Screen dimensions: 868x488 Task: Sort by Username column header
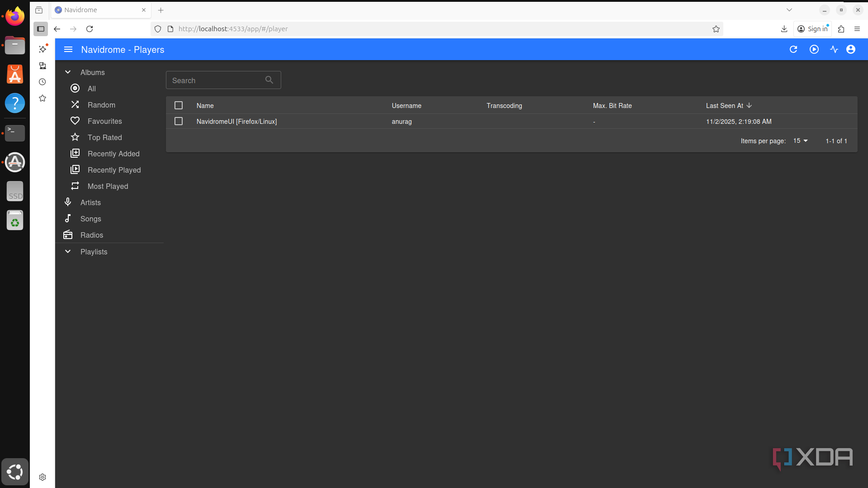[x=406, y=105]
